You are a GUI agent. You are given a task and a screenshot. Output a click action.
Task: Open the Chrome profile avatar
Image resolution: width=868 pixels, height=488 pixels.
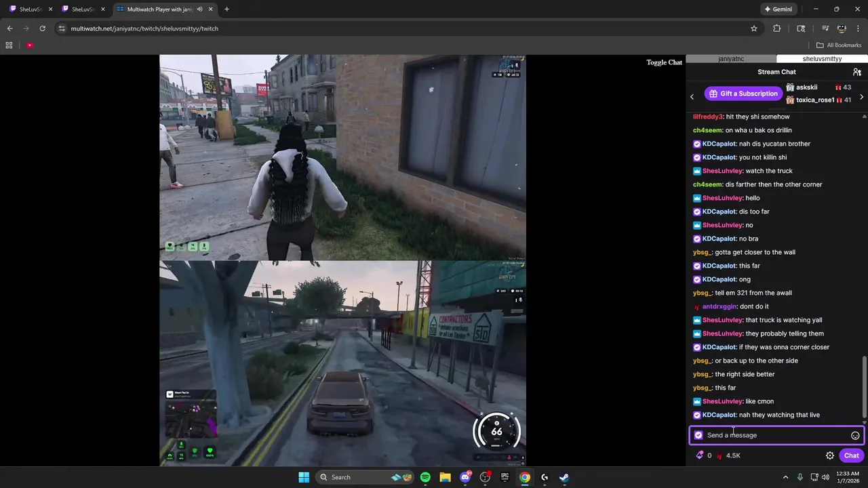point(842,28)
